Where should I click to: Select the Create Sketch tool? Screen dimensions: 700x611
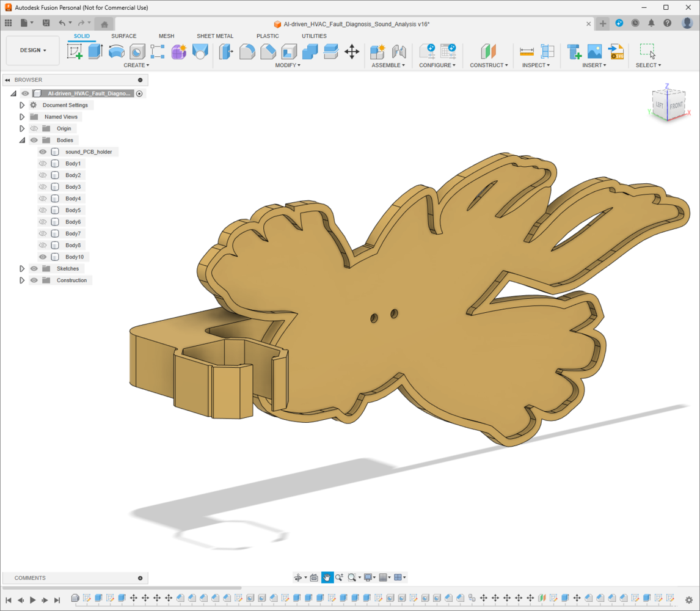75,51
